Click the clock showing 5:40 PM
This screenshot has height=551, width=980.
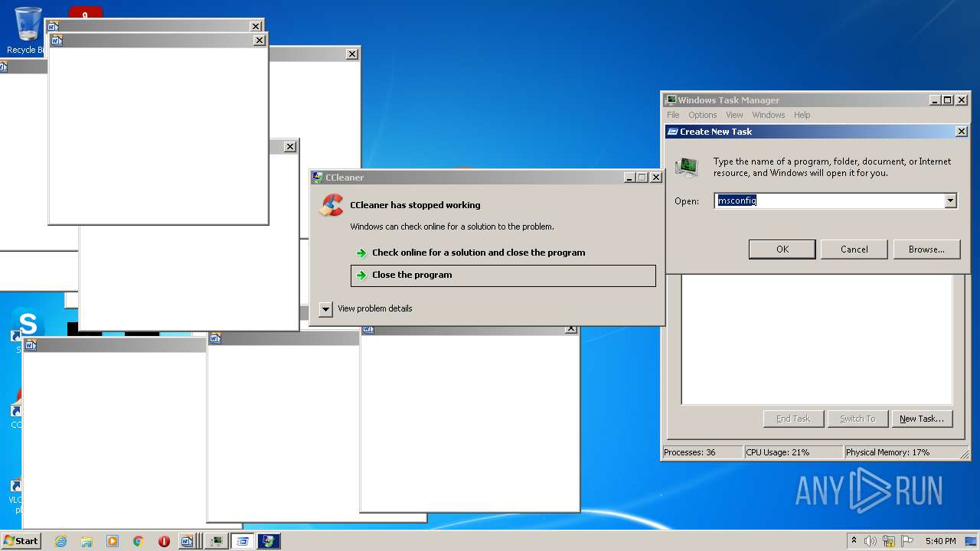tap(940, 541)
